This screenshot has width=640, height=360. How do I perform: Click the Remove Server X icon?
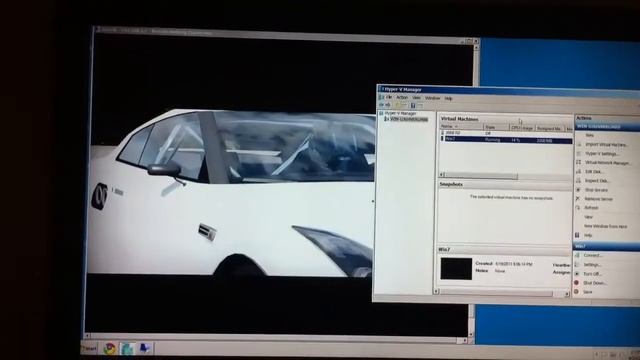coord(578,198)
